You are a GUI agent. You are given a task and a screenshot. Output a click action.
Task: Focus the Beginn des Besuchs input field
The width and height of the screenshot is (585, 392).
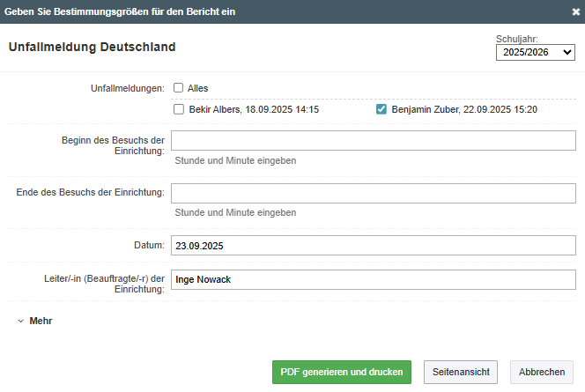coord(374,141)
